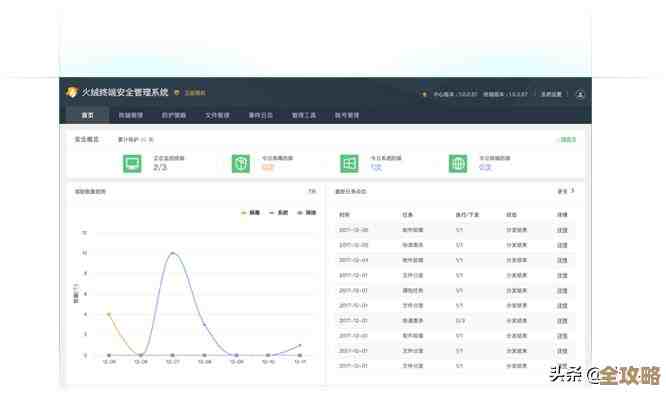
Task: Click the 最新任务动态 panel heading
Action: point(350,191)
